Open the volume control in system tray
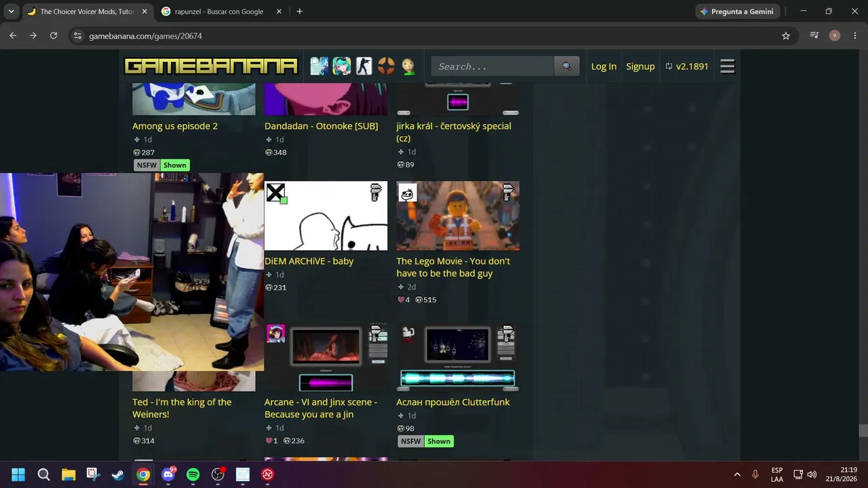Viewport: 868px width, 488px height. [x=812, y=474]
